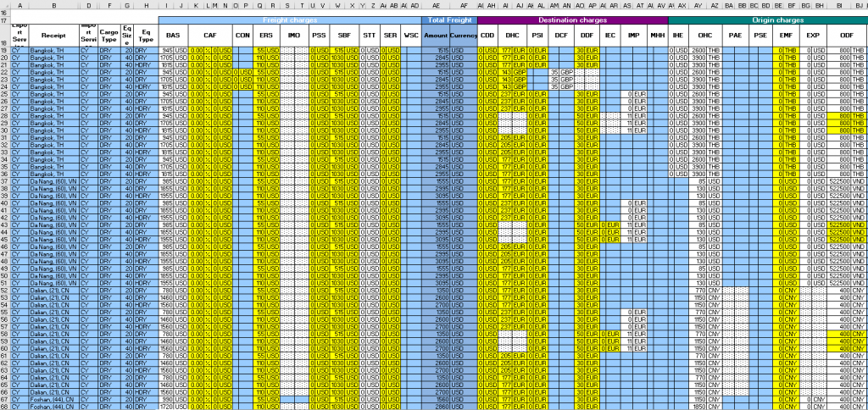Select the 'IHE' heading cell
Image resolution: width=868 pixels, height=410 pixels.
pyautogui.click(x=678, y=36)
